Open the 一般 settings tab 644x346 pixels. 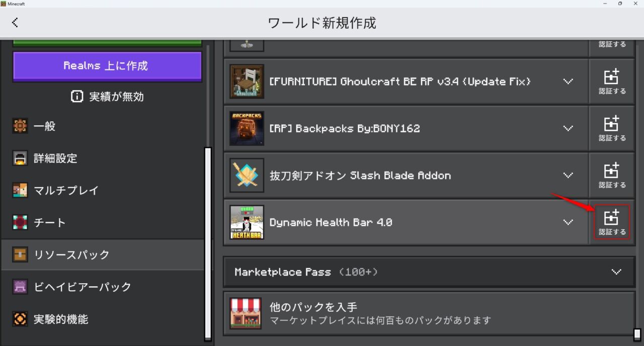point(102,126)
